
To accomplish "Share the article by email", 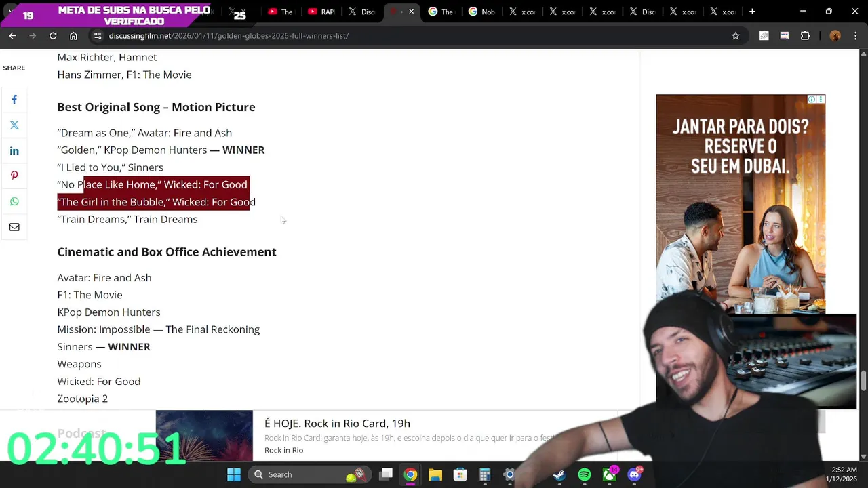I will tap(14, 227).
